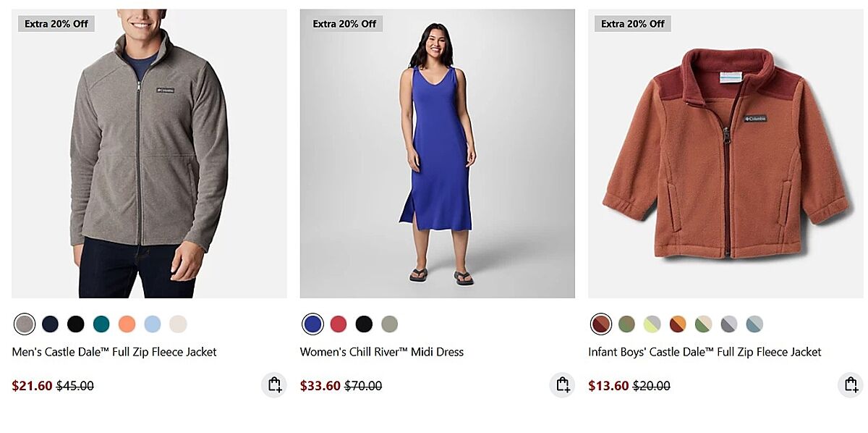Screen dimensions: 868x433
Task: Open Men's Castle Dale Full Zip Fleece Jacket link
Action: point(114,352)
